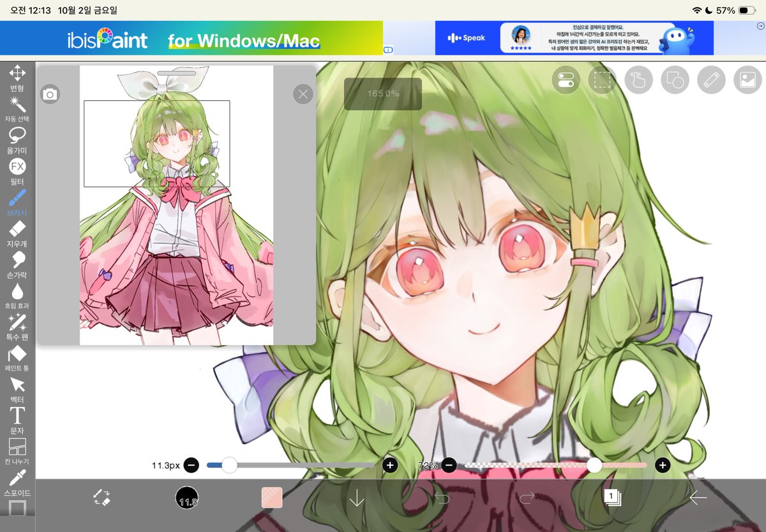Redo the undone stroke

527,498
